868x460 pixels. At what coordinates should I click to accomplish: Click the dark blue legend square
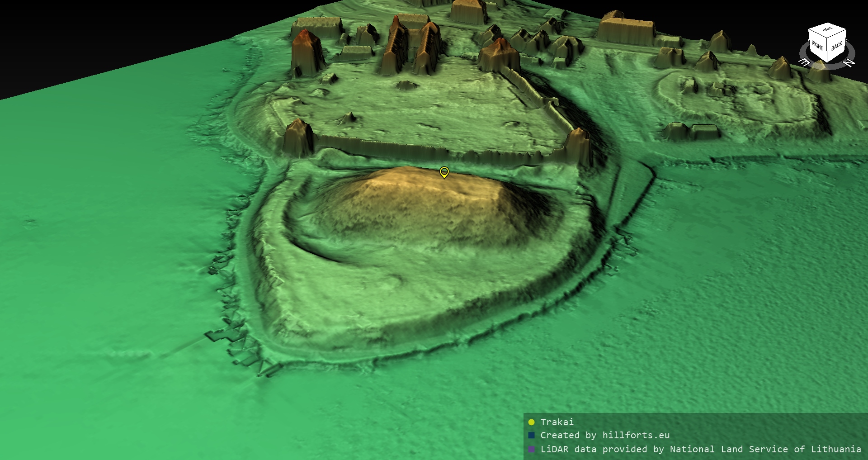click(x=531, y=436)
